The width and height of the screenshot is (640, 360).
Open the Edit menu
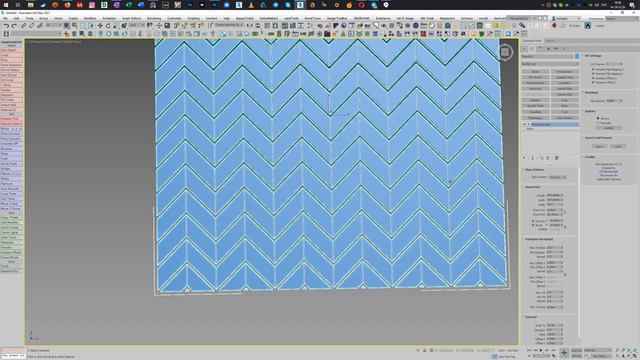[x=16, y=18]
